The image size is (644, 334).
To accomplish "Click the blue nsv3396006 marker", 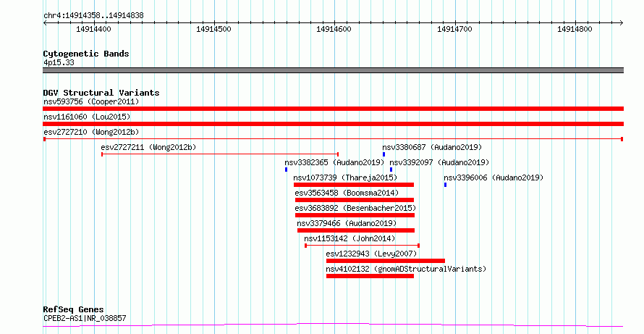I will (445, 185).
